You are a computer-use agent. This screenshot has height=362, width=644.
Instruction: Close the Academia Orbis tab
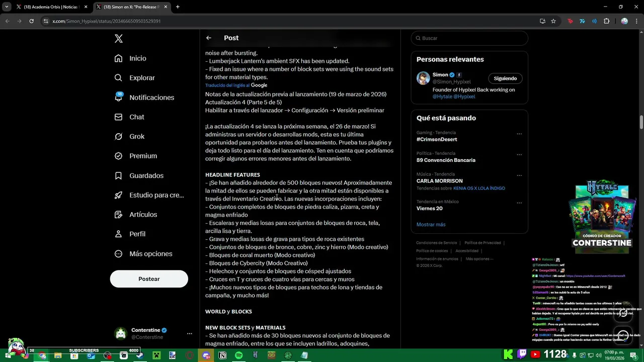86,7
